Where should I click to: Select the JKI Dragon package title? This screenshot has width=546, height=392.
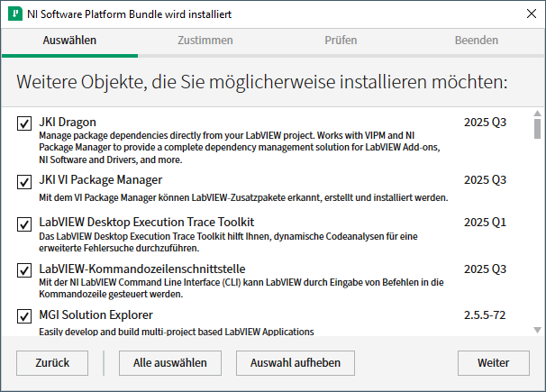point(68,122)
